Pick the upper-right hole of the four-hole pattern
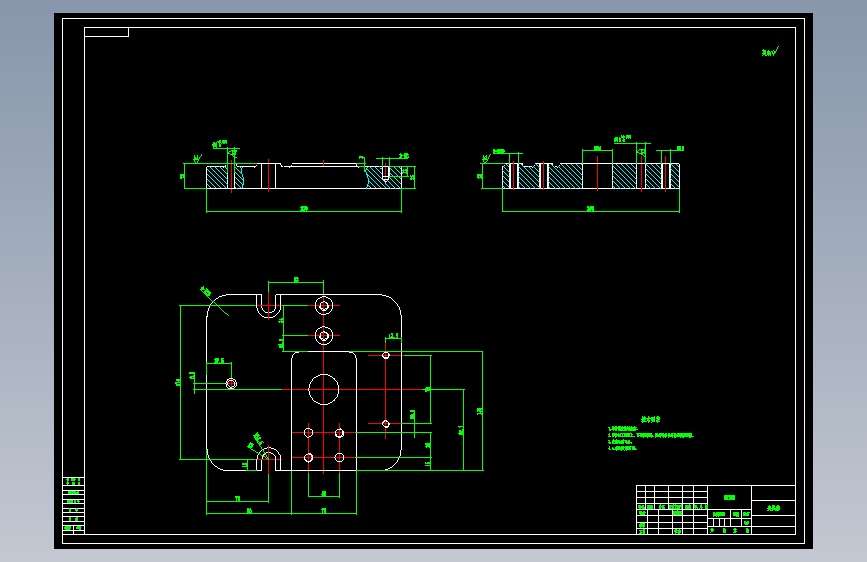This screenshot has height=562, width=867. point(339,433)
